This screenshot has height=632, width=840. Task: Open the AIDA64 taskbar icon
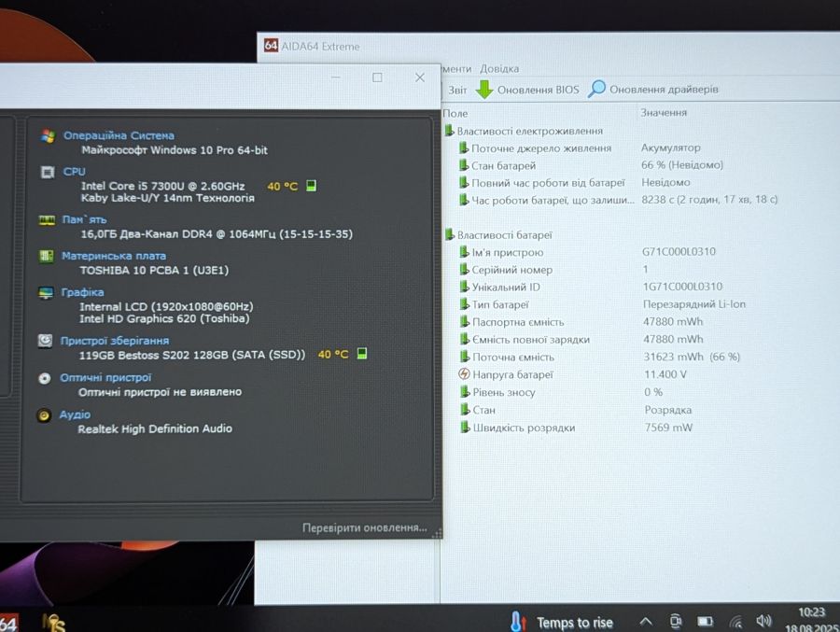pyautogui.click(x=8, y=623)
